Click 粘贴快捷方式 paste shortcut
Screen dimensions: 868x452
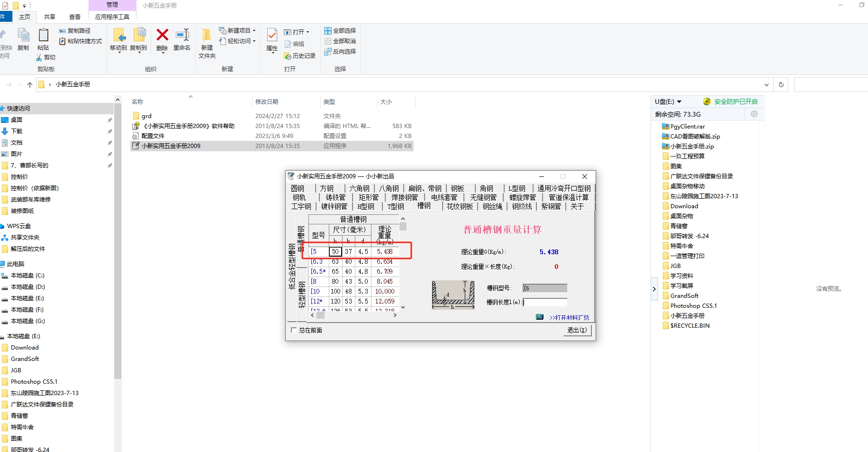(81, 41)
